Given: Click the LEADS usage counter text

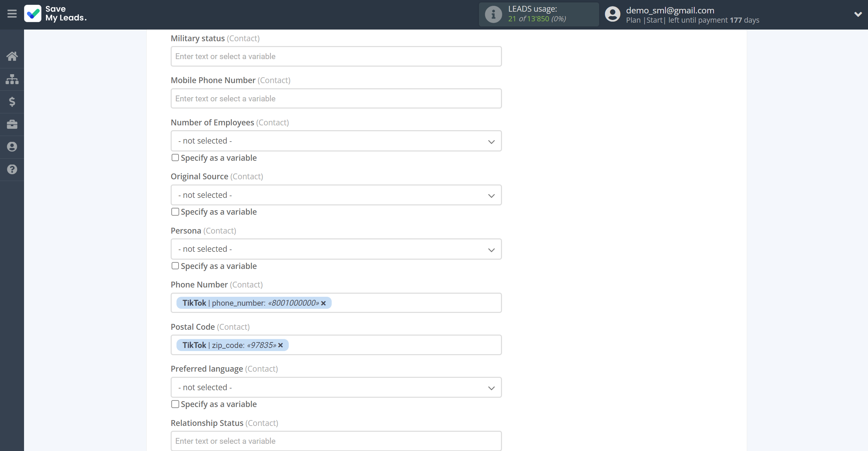Looking at the screenshot, I should point(537,14).
